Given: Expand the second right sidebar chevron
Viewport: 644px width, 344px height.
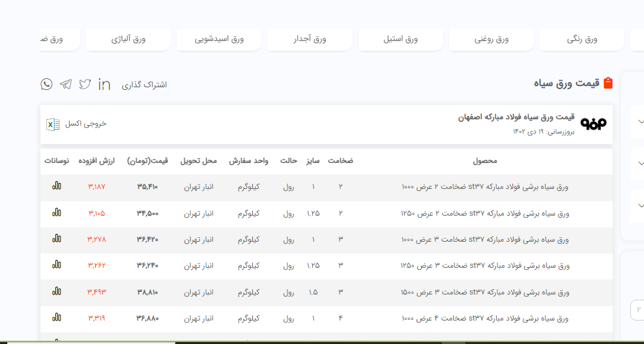Looking at the screenshot, I should (641, 164).
